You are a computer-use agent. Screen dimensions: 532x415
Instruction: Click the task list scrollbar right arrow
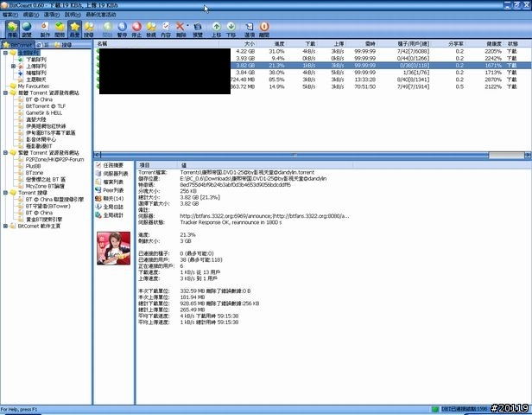coord(528,155)
